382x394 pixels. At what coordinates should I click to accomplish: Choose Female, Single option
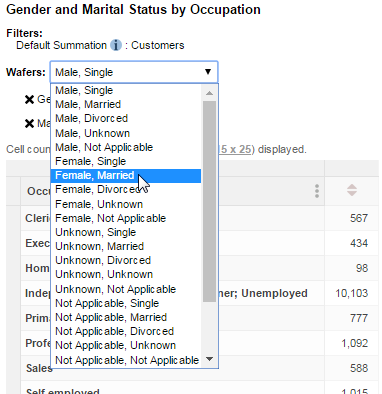[126, 161]
